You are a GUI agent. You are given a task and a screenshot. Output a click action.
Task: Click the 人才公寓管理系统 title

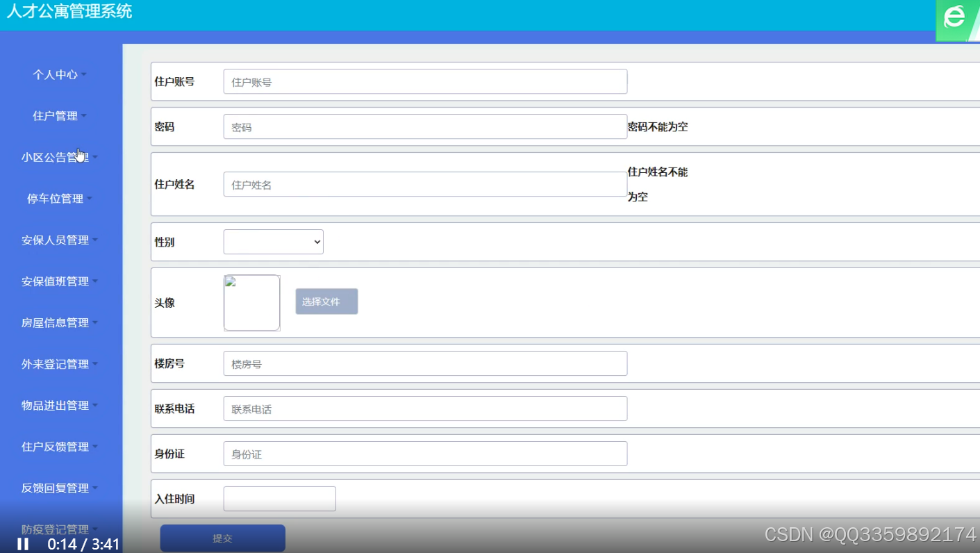[69, 11]
